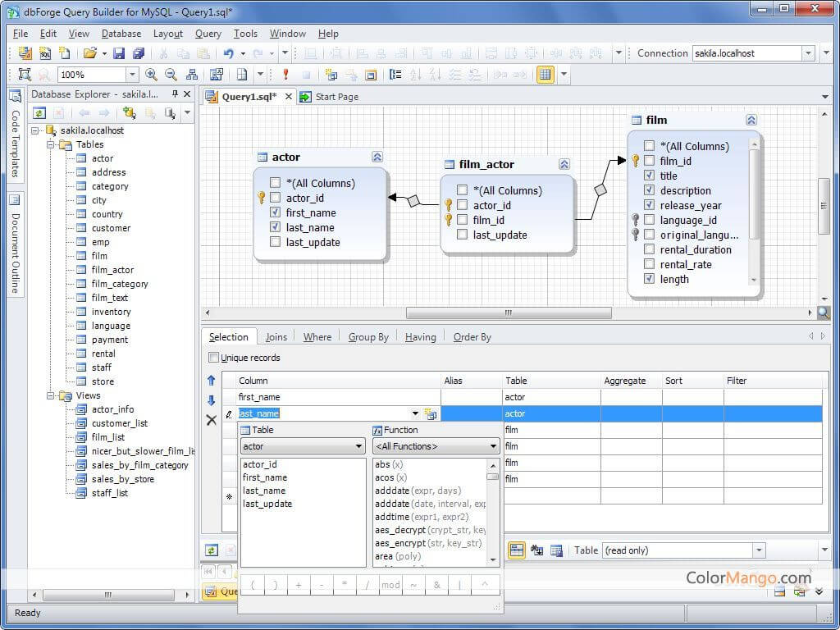This screenshot has height=630, width=840.
Task: Click the Layout Diagram icon
Action: 192,75
